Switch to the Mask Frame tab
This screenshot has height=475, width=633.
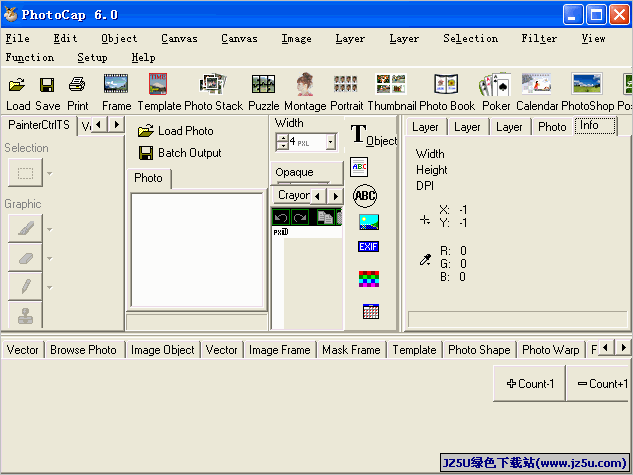coord(351,350)
